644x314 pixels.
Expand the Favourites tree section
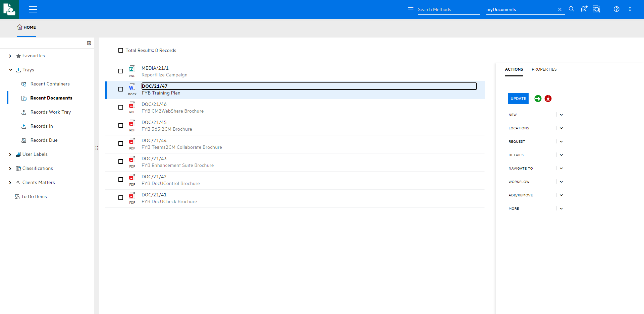click(x=10, y=56)
